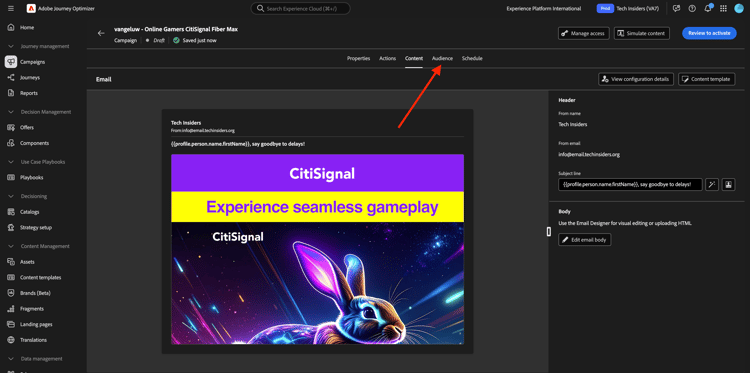Image resolution: width=750 pixels, height=373 pixels.
Task: Select Fragments in the left sidebar
Action: 32,309
